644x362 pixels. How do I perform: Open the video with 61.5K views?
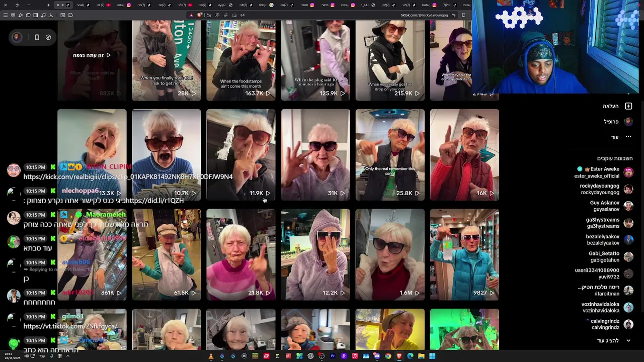point(167,254)
